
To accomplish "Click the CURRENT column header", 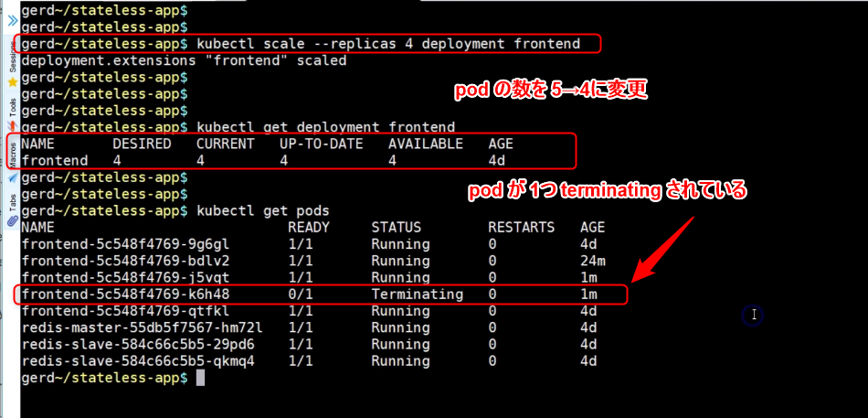I will click(226, 145).
